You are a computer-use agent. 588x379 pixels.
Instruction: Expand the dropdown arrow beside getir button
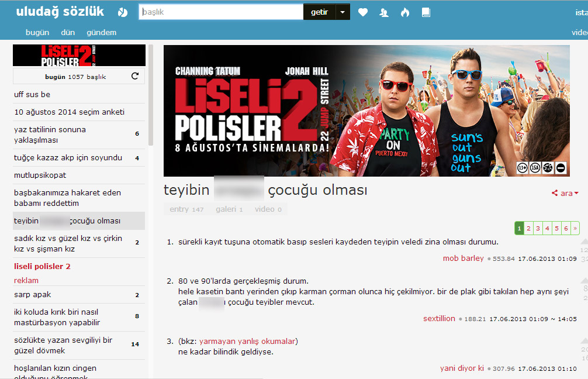[343, 12]
